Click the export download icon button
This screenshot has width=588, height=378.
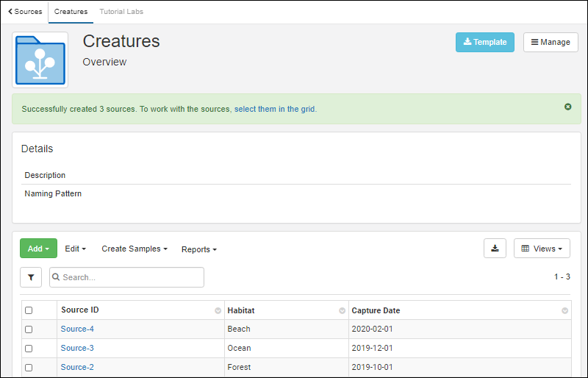(495, 249)
